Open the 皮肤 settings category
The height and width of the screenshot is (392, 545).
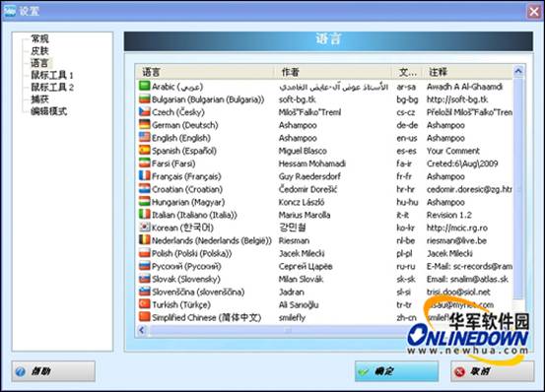(x=39, y=50)
